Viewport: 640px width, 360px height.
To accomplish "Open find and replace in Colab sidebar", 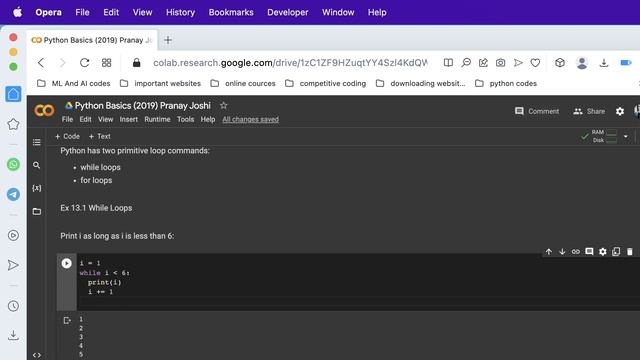I will pyautogui.click(x=37, y=165).
